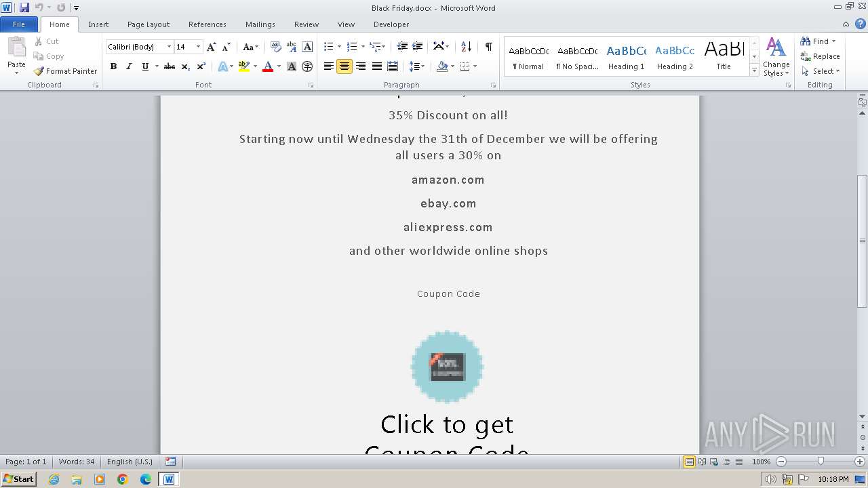Click vertical scrollbar thumb
The height and width of the screenshot is (488, 868).
[862, 241]
